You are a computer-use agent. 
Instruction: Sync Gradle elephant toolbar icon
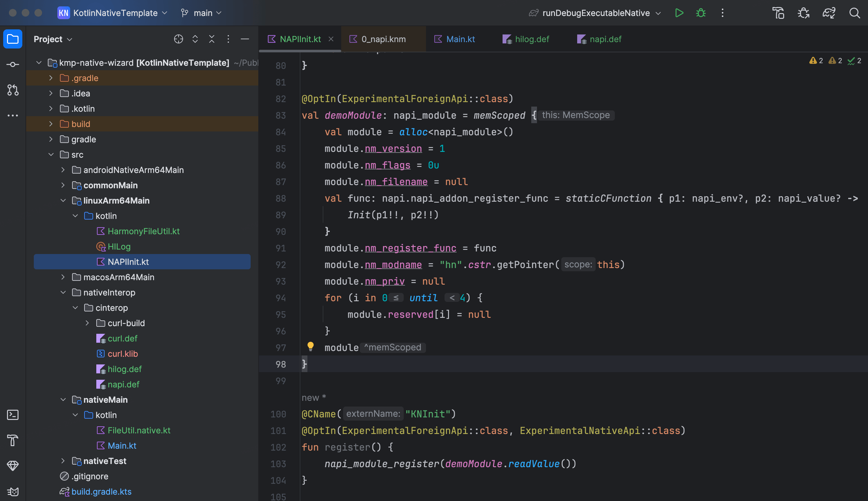coord(829,13)
